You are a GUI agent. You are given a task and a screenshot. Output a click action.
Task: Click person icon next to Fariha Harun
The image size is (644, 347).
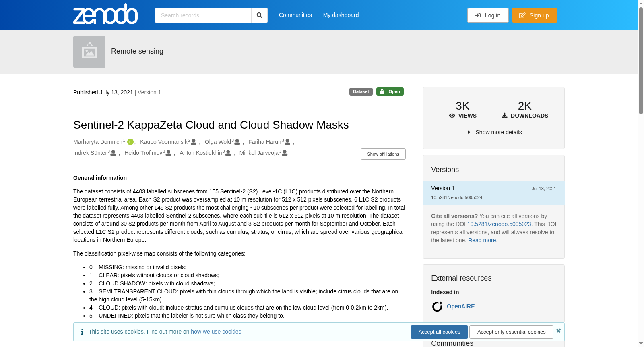(287, 142)
